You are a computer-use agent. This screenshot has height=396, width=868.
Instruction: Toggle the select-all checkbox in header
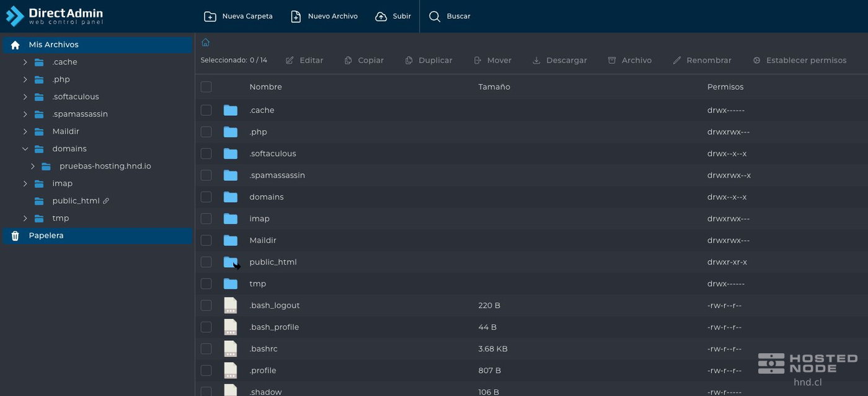tap(206, 87)
